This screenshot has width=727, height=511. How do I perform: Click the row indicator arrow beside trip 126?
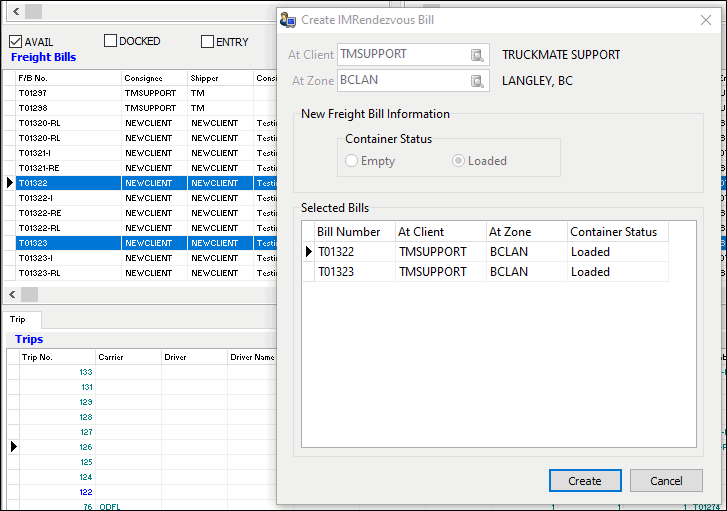tap(14, 447)
